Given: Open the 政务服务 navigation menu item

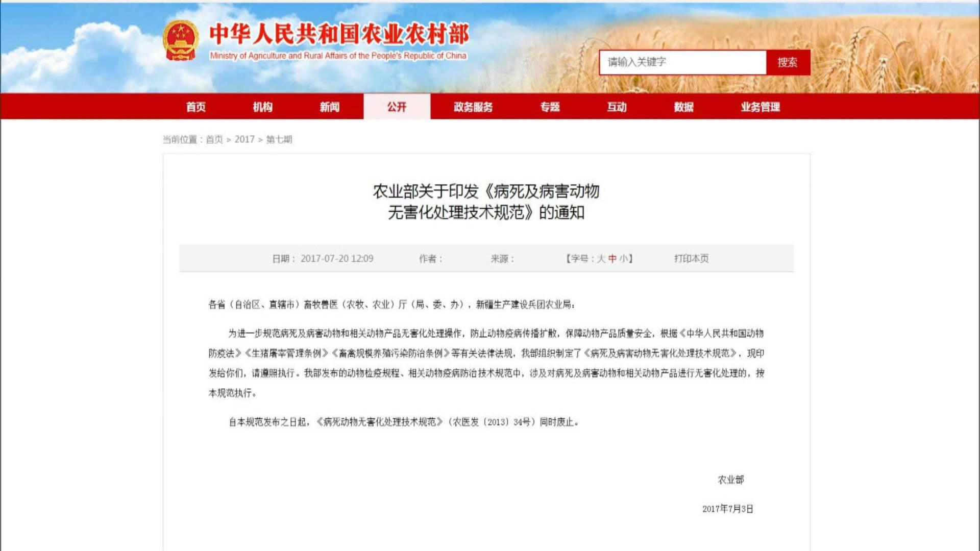Looking at the screenshot, I should coord(473,107).
